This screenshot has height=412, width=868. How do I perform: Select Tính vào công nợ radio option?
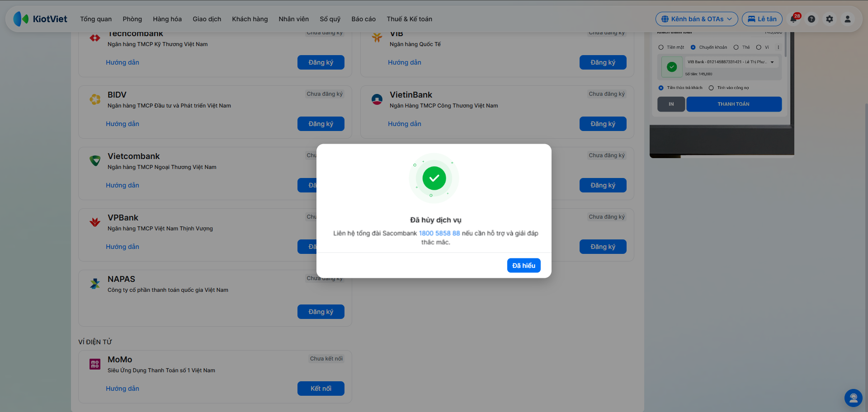(711, 88)
